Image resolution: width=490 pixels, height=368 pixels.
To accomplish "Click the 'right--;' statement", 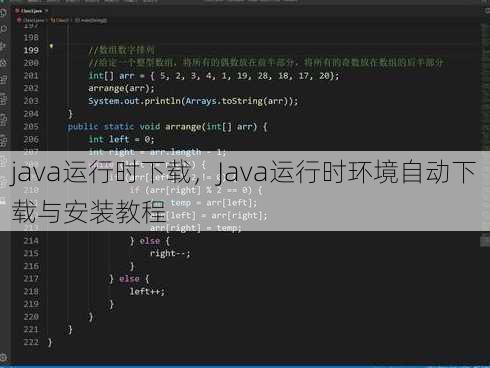I will click(170, 254).
